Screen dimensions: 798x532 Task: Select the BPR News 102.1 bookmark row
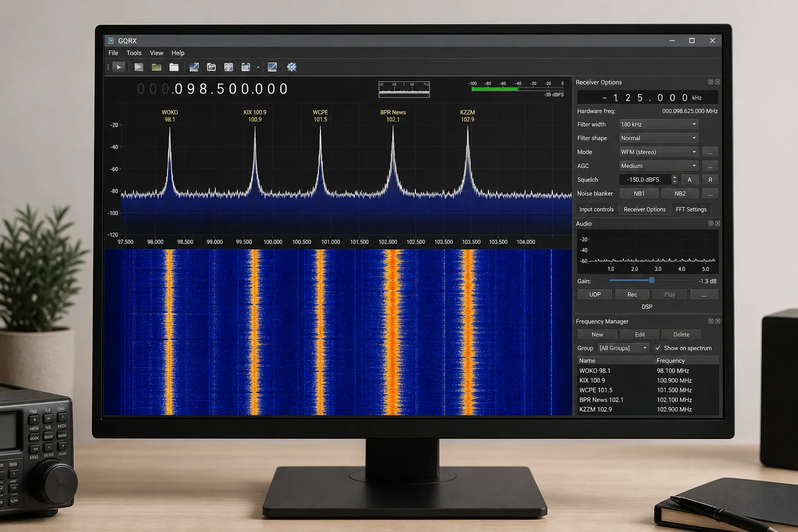[647, 400]
